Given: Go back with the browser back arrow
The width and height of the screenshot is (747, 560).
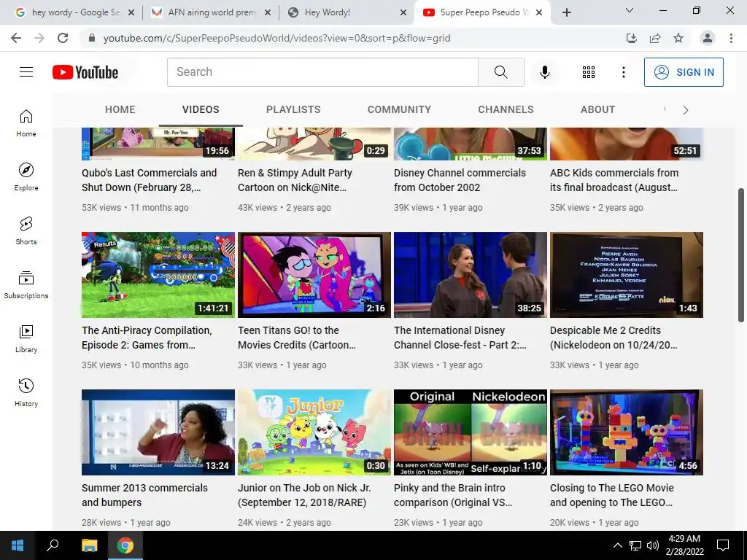Looking at the screenshot, I should coord(16,38).
